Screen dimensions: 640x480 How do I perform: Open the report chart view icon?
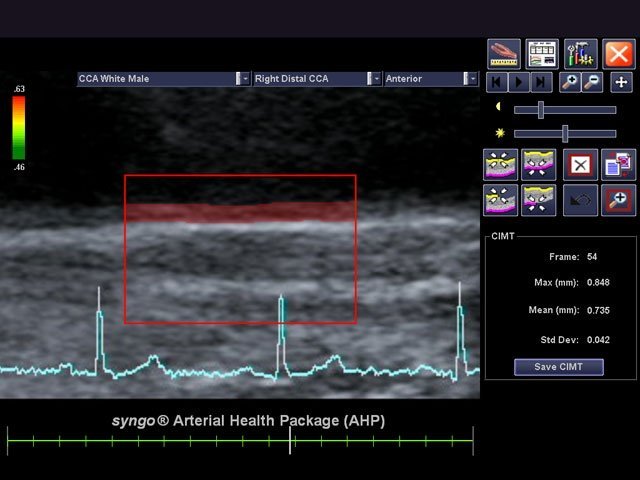click(x=542, y=54)
